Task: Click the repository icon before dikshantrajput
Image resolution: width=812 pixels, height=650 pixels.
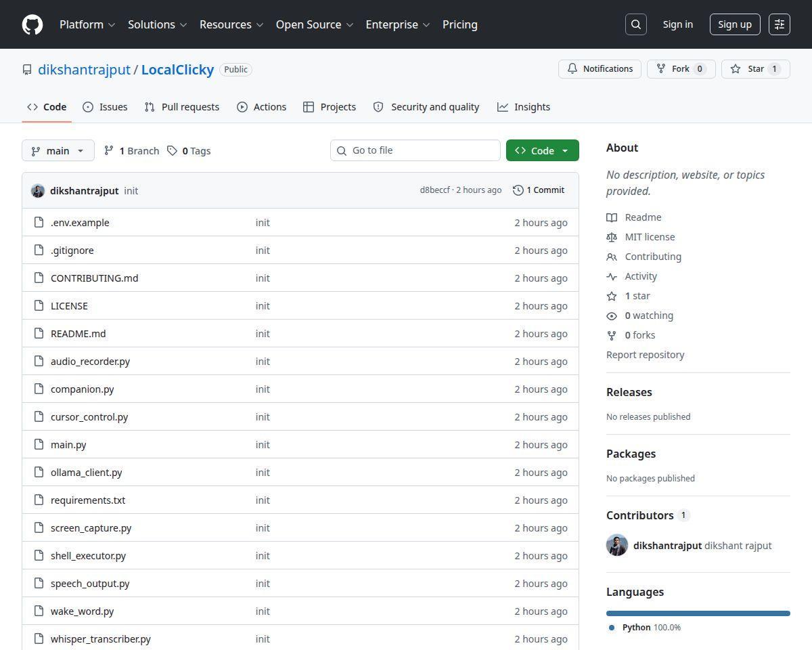Action: pos(27,70)
